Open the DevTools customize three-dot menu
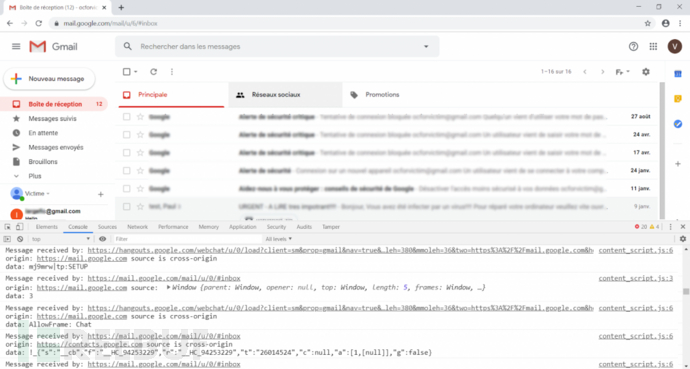The height and width of the screenshot is (369, 690). [x=671, y=227]
